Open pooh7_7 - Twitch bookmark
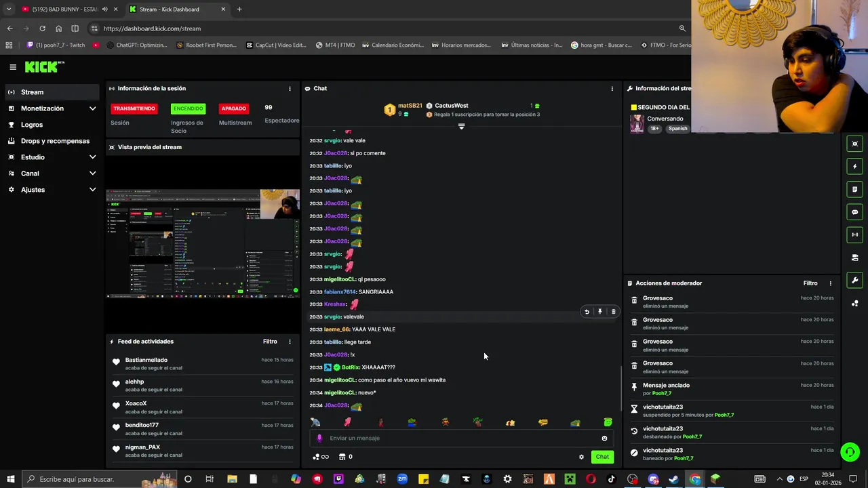 pos(56,45)
